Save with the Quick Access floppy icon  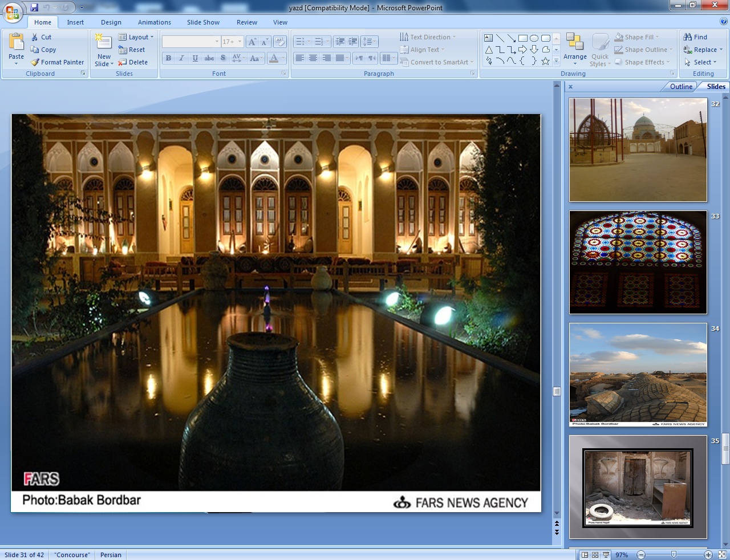coord(34,7)
